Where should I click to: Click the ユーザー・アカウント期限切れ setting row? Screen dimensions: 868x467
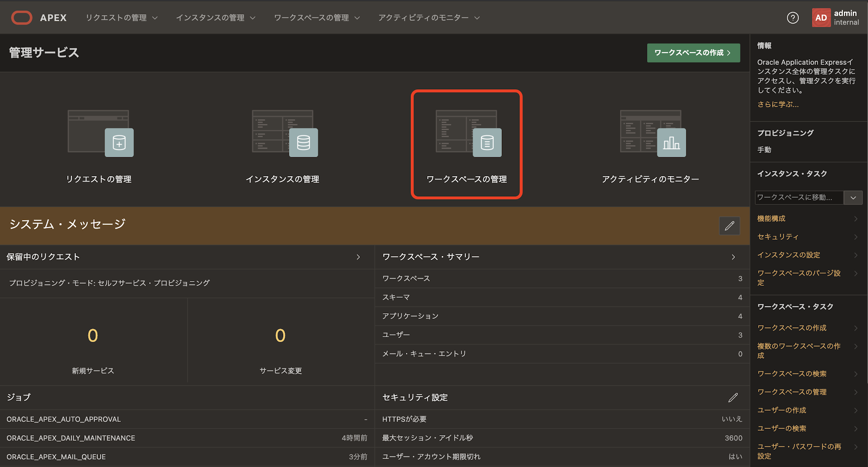562,457
